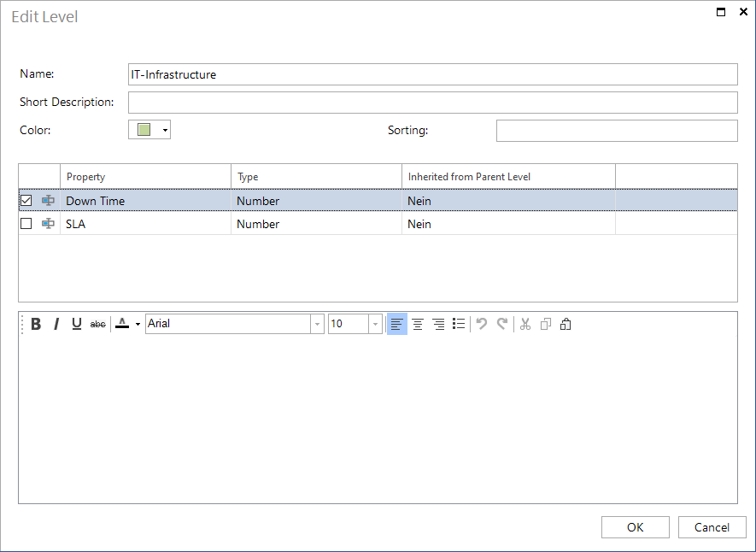This screenshot has height=552, width=756.
Task: Select the Down Time property cell
Action: pos(145,201)
